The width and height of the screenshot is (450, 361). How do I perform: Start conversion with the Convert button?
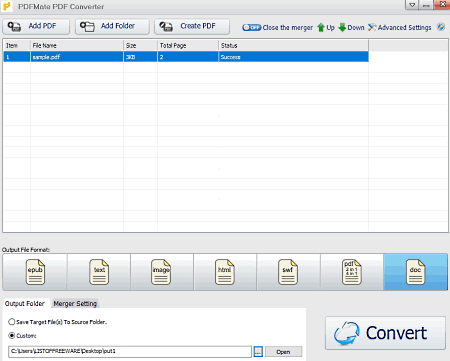coord(385,333)
